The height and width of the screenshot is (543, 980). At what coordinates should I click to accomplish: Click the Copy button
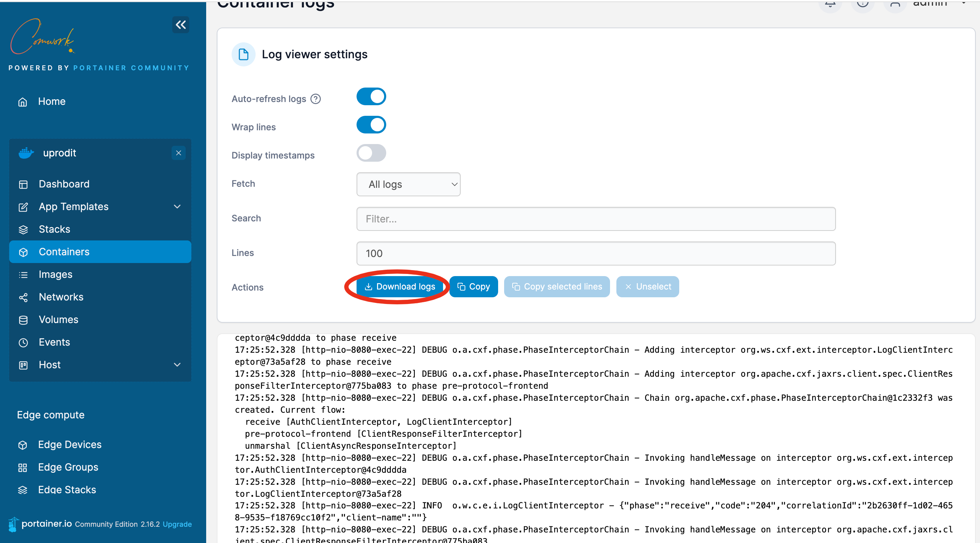coord(474,286)
